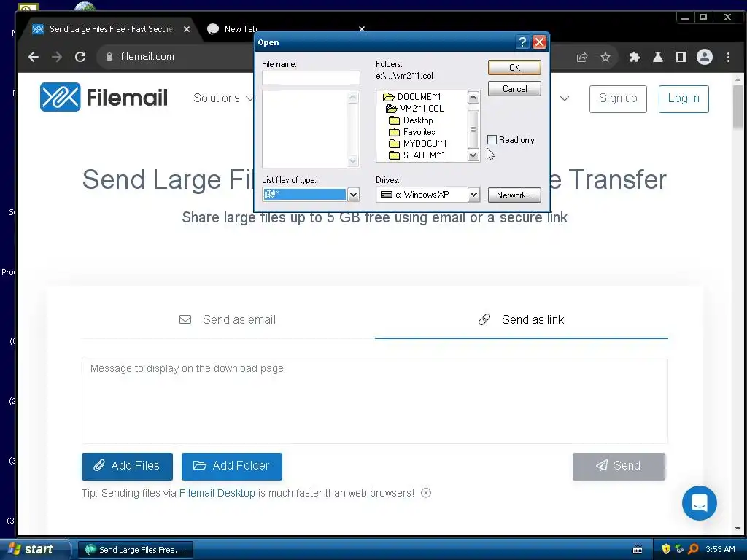Click the page vertical scrollbar thumb

738,106
